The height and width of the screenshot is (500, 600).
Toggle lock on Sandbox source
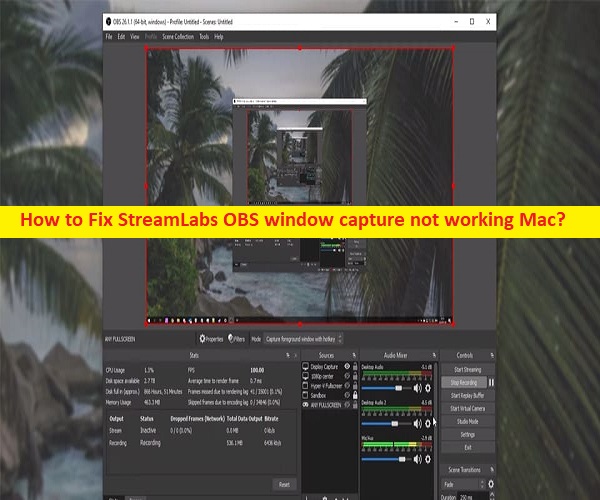(x=355, y=395)
